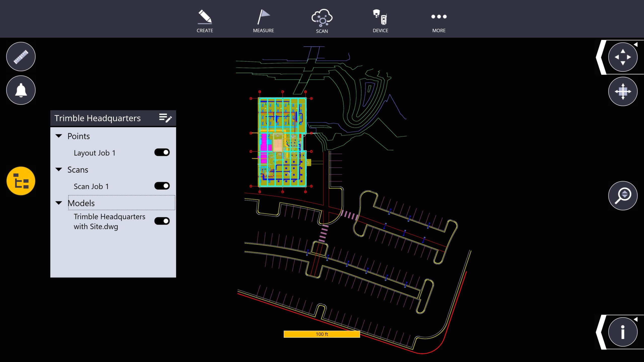Select the Models tree heading
This screenshot has height=362, width=644.
coord(81,203)
